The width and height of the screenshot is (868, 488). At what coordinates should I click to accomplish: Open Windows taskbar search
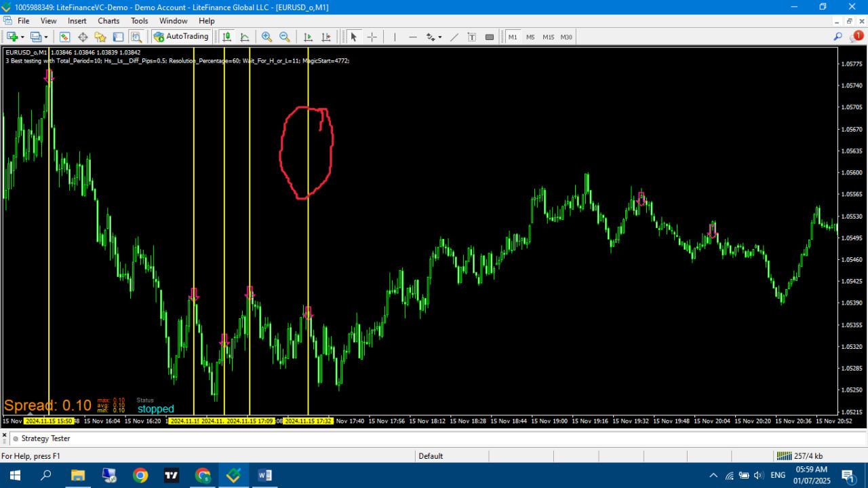(46, 475)
